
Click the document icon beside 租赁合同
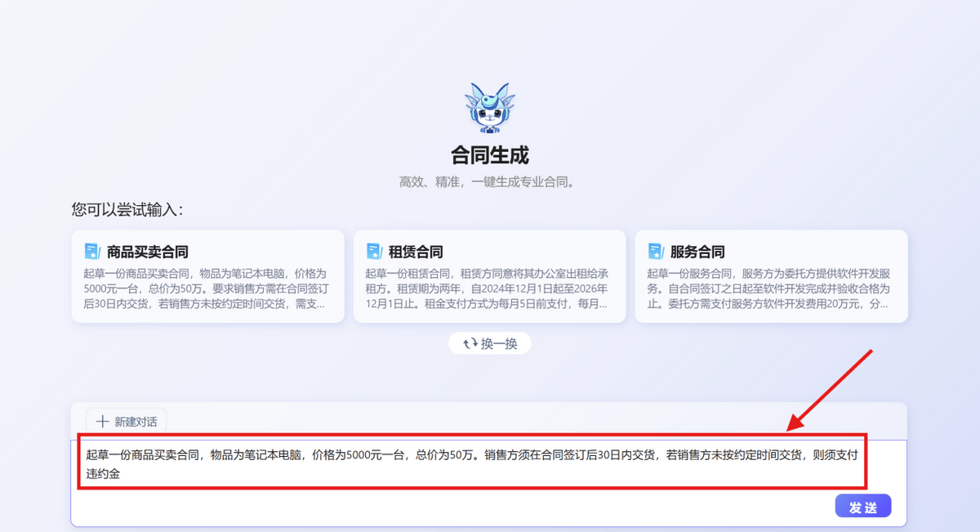pyautogui.click(x=374, y=251)
